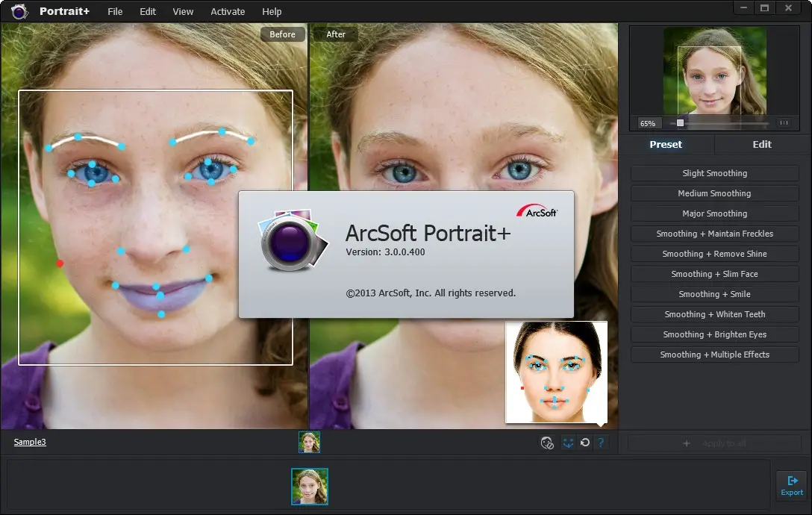Screen dimensions: 812x515
Task: Click the ArcSoft copyright notice text
Action: pyautogui.click(x=431, y=293)
